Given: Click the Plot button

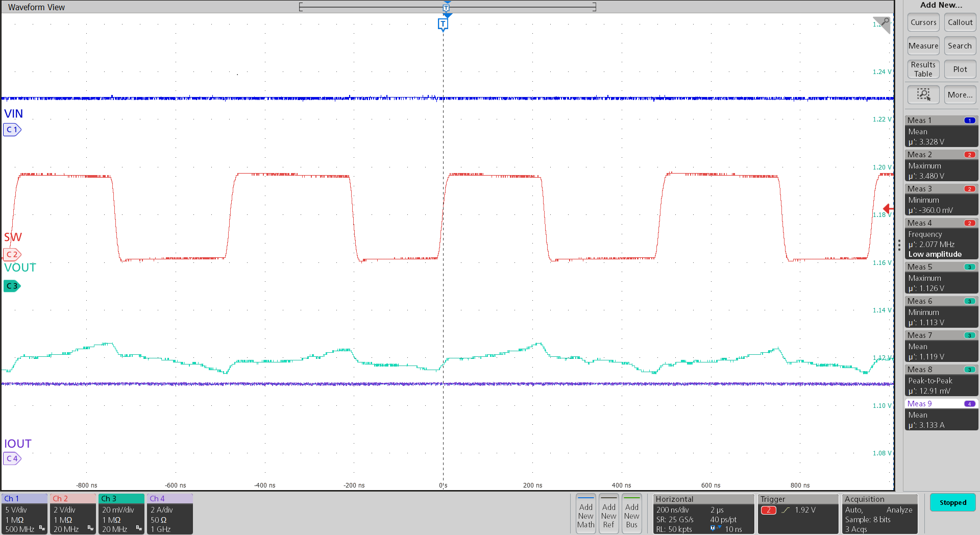Looking at the screenshot, I should pyautogui.click(x=960, y=69).
